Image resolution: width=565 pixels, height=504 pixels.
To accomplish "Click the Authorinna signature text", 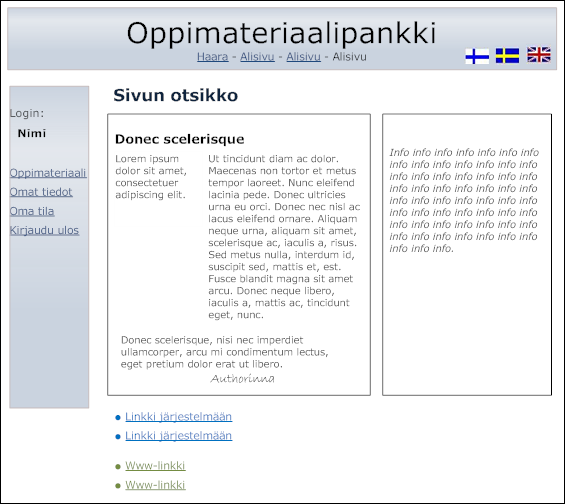I will point(243,379).
